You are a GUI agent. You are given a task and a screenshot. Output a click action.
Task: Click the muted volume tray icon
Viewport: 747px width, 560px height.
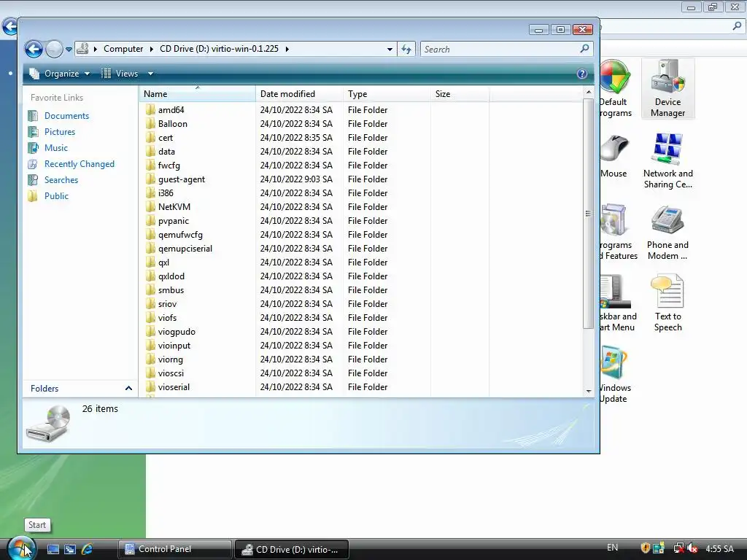(692, 548)
